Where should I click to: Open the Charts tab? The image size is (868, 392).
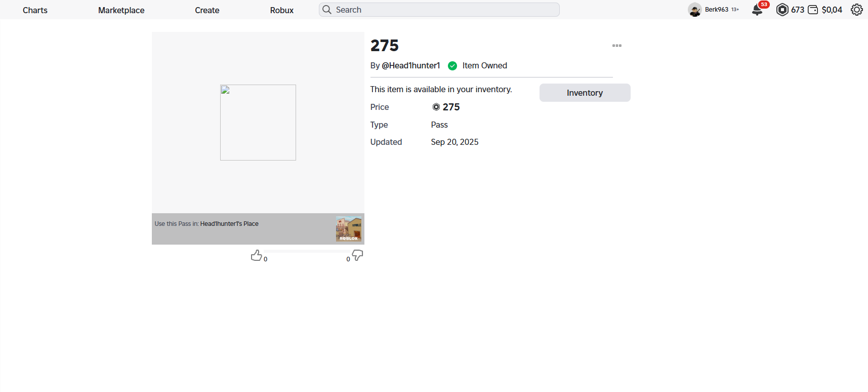pyautogui.click(x=35, y=10)
